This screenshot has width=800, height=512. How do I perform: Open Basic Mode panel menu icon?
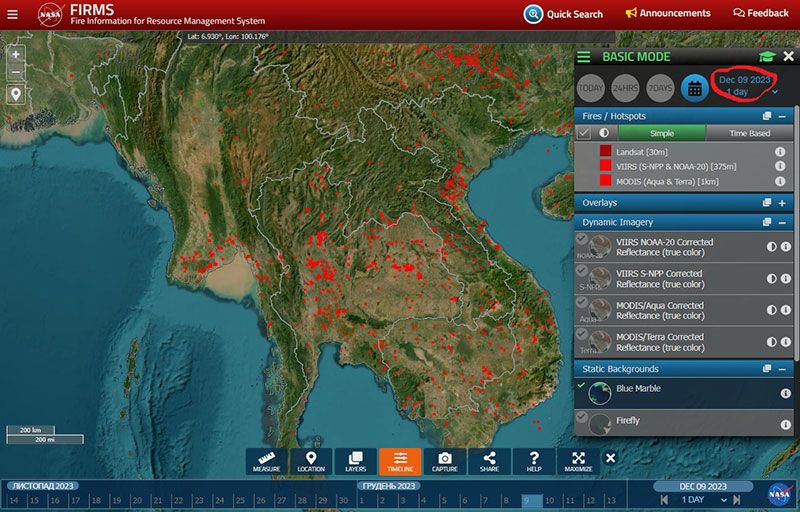(x=584, y=57)
